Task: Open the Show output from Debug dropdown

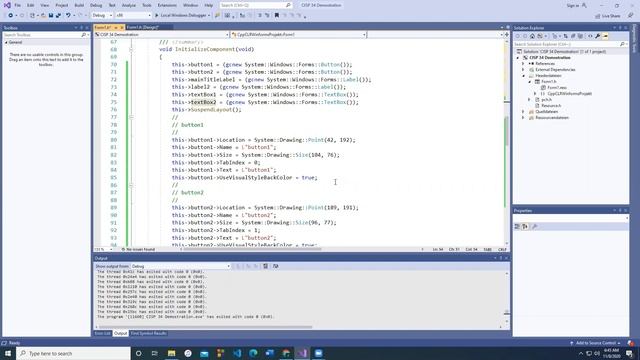Action: (x=180, y=266)
